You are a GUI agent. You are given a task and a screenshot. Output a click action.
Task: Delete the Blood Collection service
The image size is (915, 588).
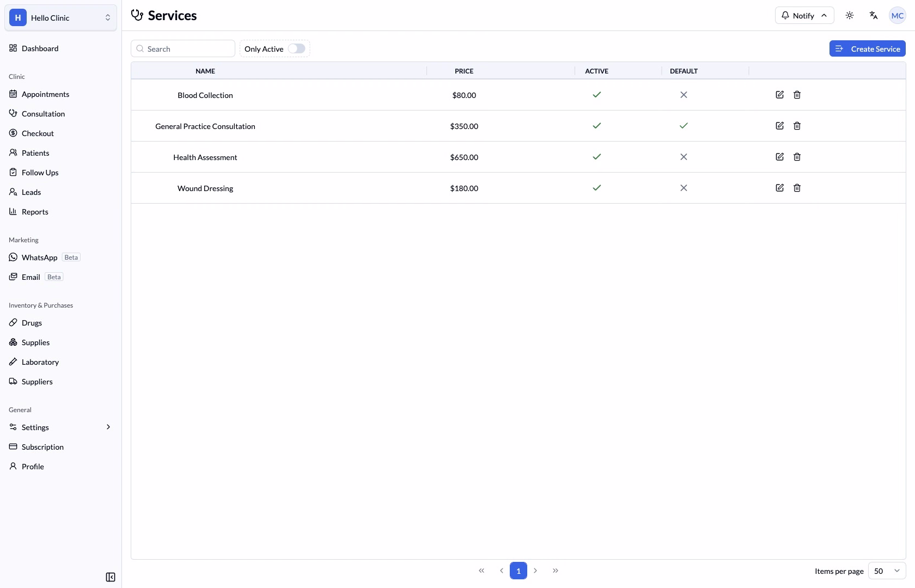tap(797, 95)
